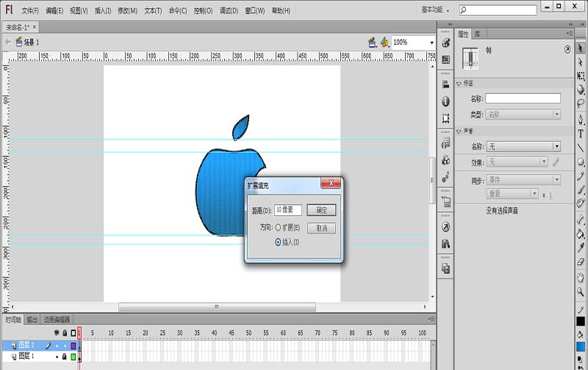Select the Paint Bucket tool
Image resolution: width=588 pixels, height=370 pixels.
click(x=581, y=234)
